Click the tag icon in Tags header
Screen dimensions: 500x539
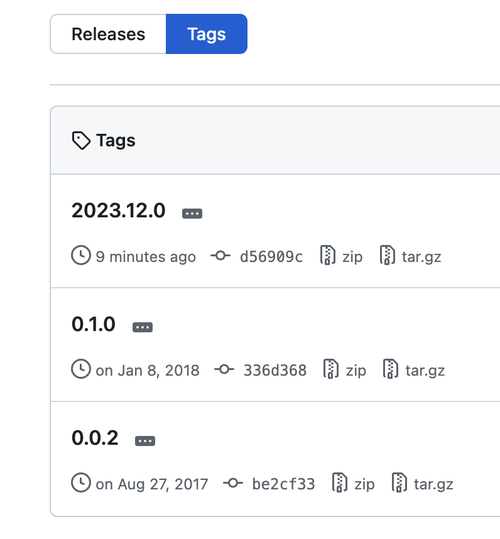(81, 140)
